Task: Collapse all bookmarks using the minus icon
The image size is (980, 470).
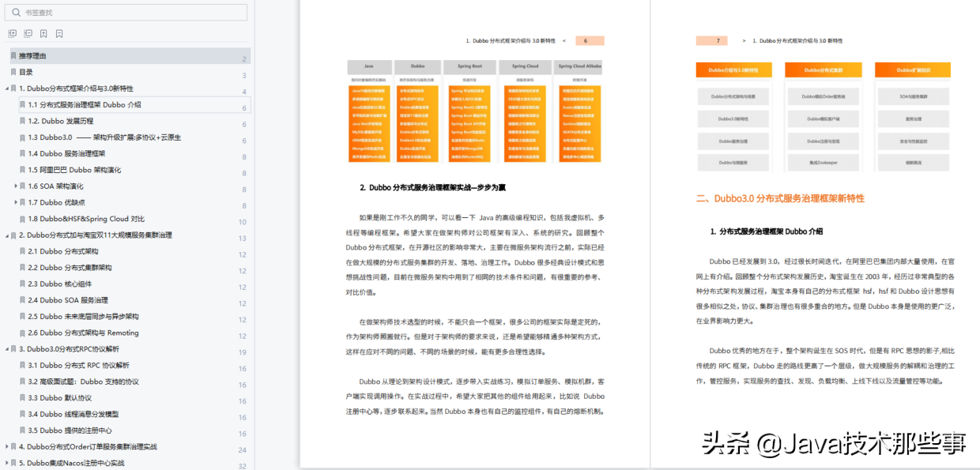Action: coord(28,34)
